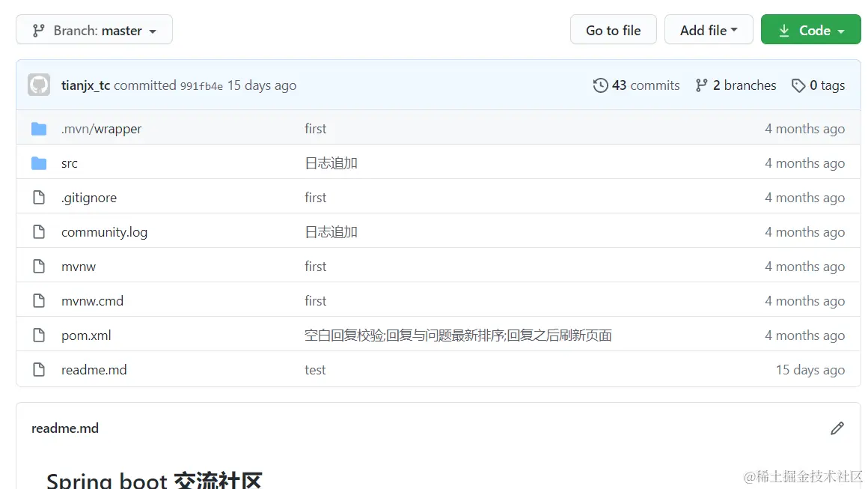
Task: Click the branch icon in Branch button
Action: 38,31
